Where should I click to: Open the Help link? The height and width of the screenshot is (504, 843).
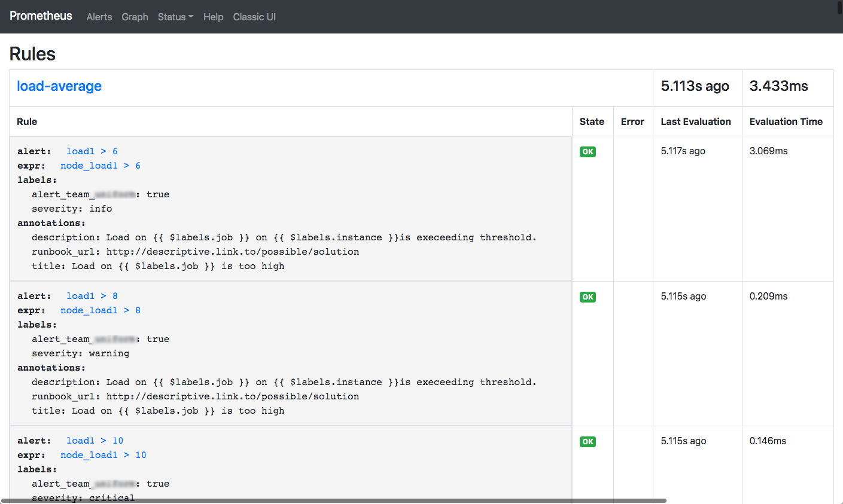(213, 17)
